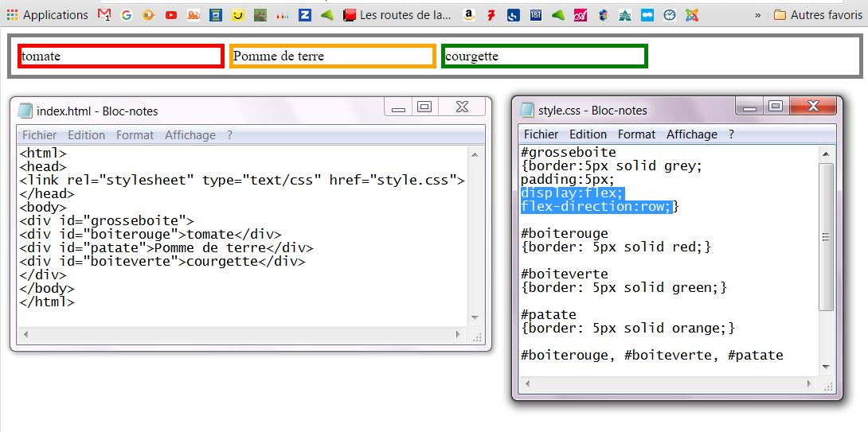Click the Amazon bookmark icon
868x432 pixels.
coord(468,14)
